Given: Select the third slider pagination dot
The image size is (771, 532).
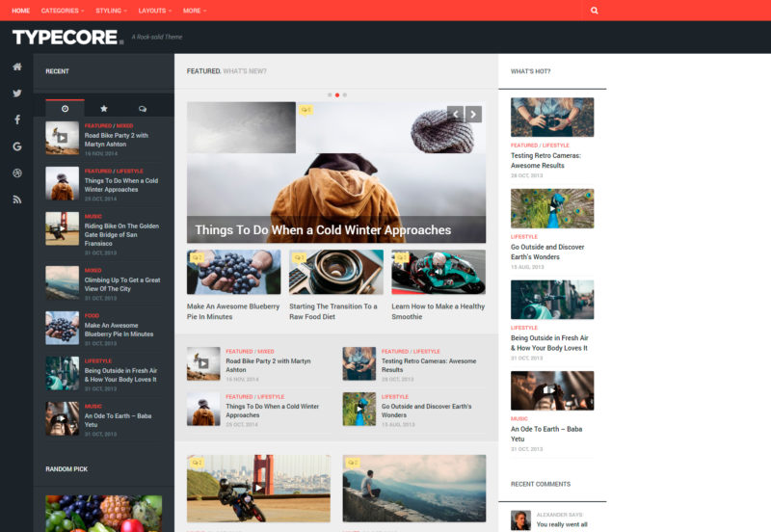Looking at the screenshot, I should click(x=345, y=95).
